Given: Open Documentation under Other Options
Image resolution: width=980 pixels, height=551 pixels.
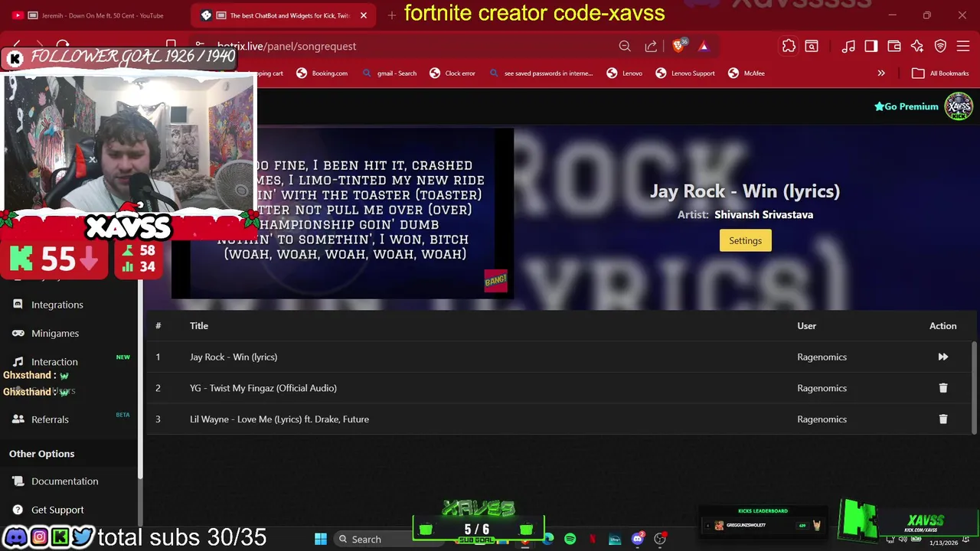Looking at the screenshot, I should [x=65, y=481].
